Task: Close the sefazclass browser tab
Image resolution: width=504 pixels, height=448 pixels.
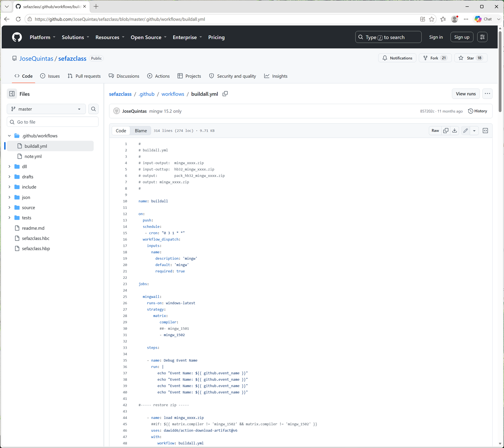Action: tap(84, 6)
